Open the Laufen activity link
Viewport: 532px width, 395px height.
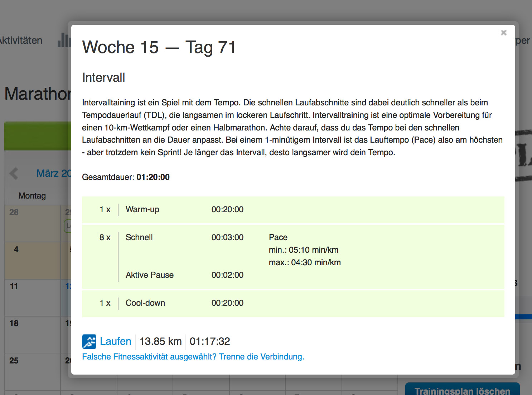(115, 341)
